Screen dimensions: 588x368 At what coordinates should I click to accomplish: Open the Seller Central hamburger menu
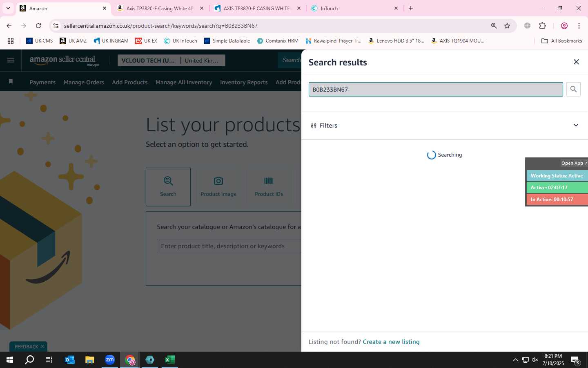coord(11,61)
